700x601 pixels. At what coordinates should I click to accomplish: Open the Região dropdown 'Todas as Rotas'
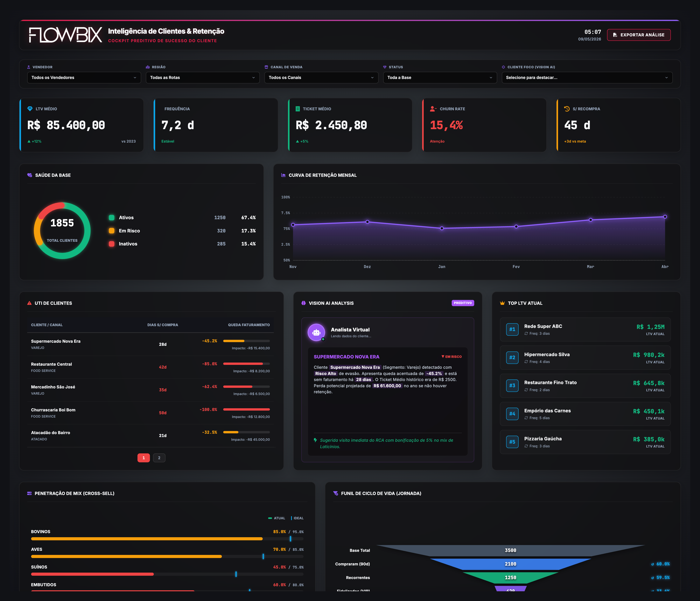(x=202, y=77)
